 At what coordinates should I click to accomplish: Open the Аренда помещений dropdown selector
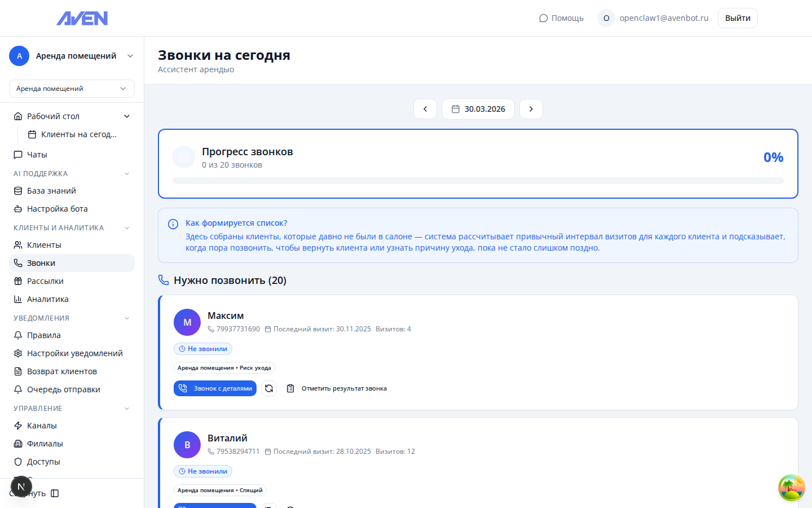pos(72,89)
